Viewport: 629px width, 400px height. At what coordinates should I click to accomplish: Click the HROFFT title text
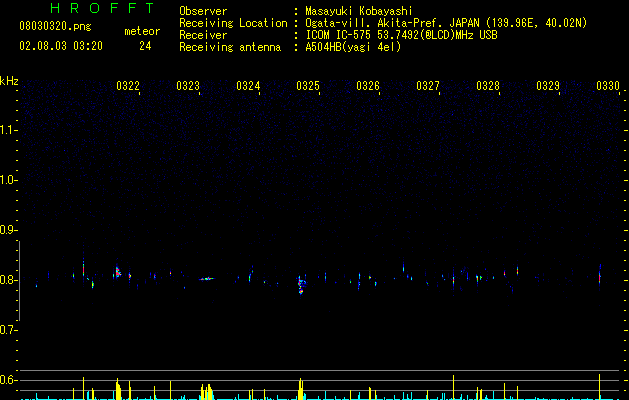102,8
